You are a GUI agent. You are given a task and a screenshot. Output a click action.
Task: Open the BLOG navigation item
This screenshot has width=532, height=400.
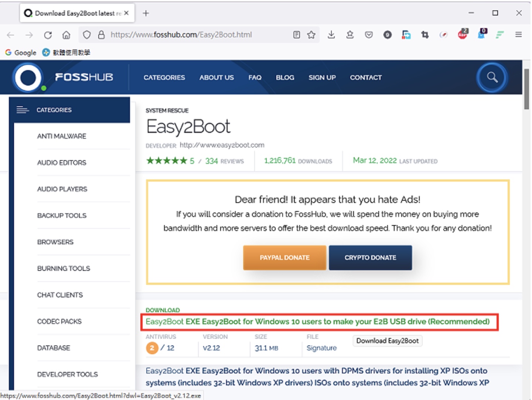[285, 77]
